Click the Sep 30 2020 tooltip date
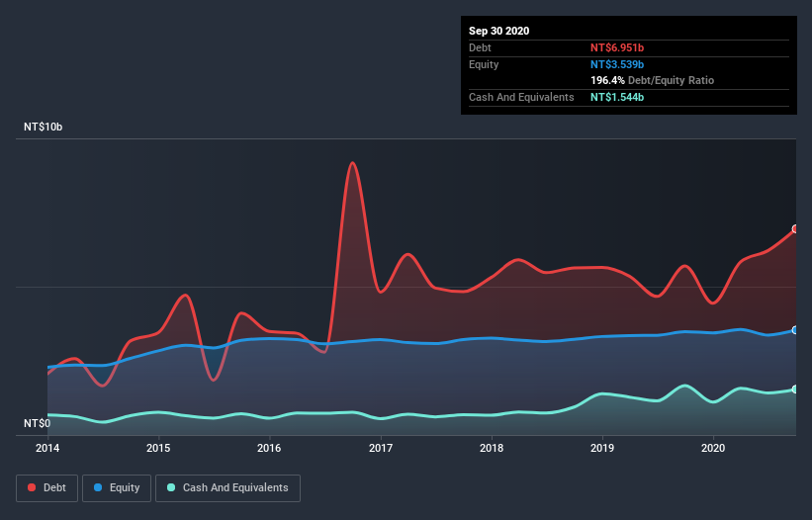Viewport: 812px width, 520px height. click(498, 31)
